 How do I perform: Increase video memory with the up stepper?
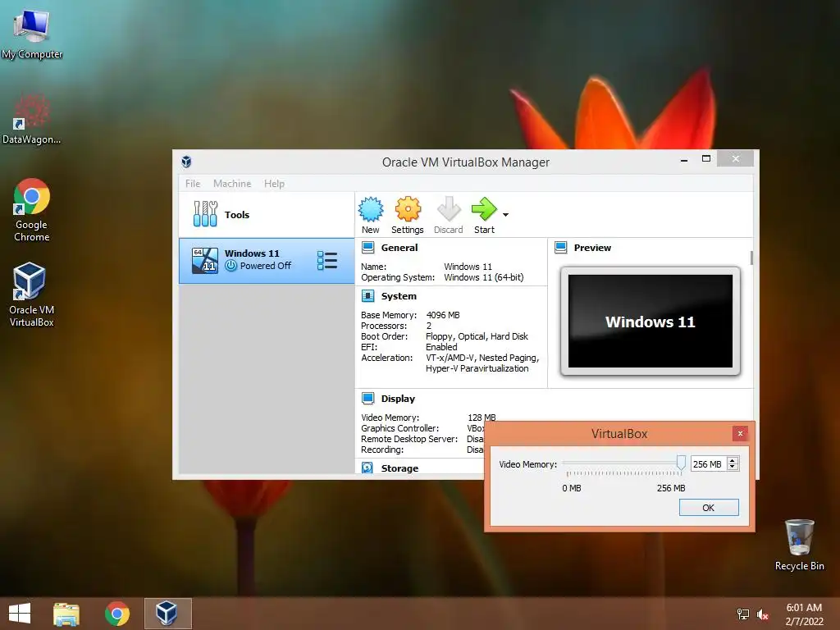pos(733,460)
